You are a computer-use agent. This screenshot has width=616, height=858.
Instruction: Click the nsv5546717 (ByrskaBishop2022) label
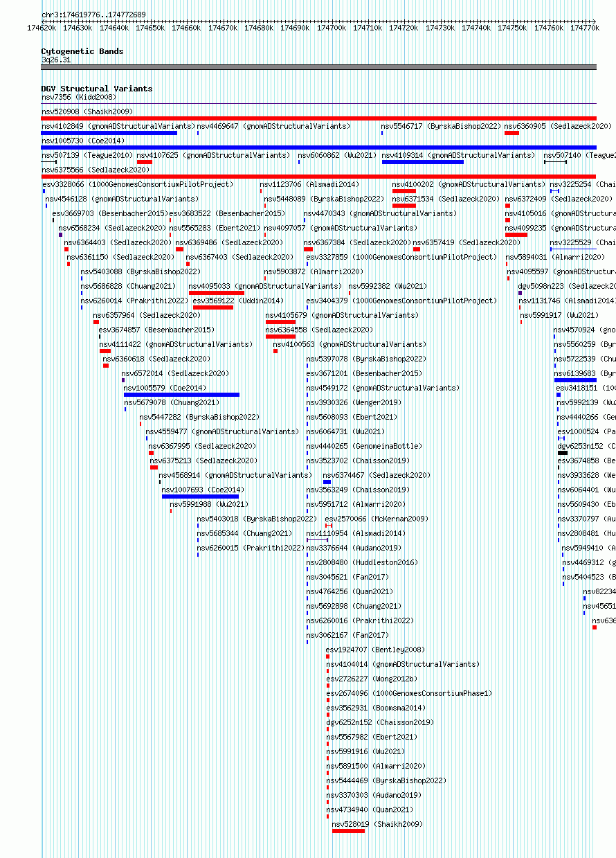pos(441,126)
